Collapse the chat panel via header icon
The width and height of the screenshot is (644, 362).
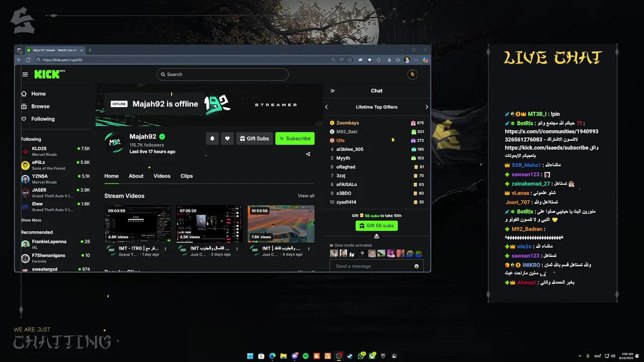(333, 91)
